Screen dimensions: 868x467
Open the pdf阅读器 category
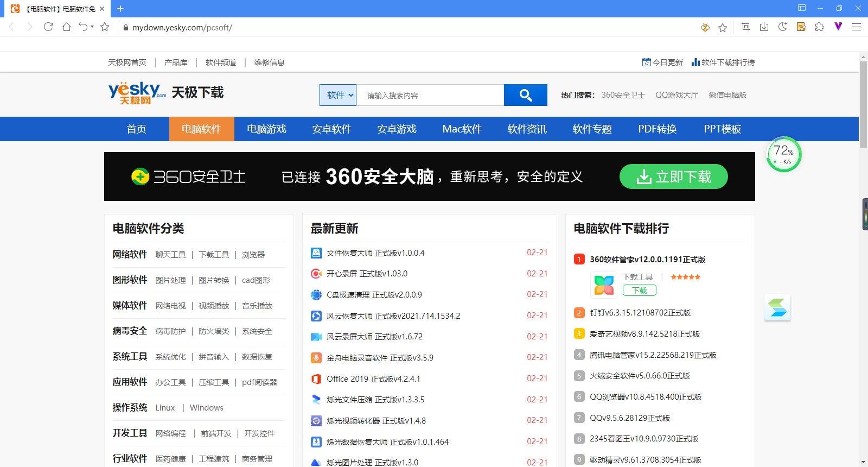coord(259,382)
